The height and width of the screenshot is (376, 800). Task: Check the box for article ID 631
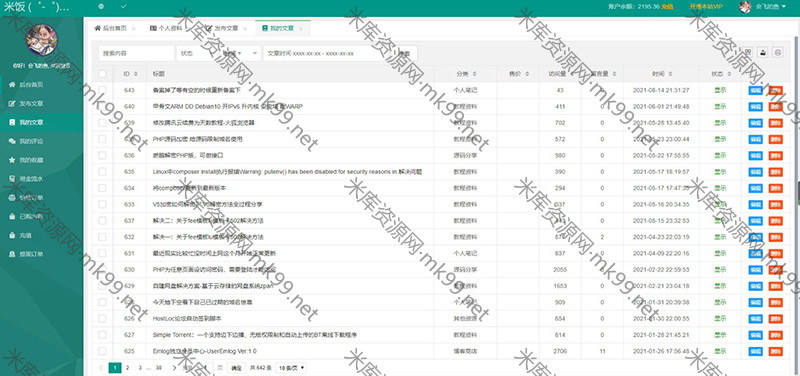click(103, 253)
